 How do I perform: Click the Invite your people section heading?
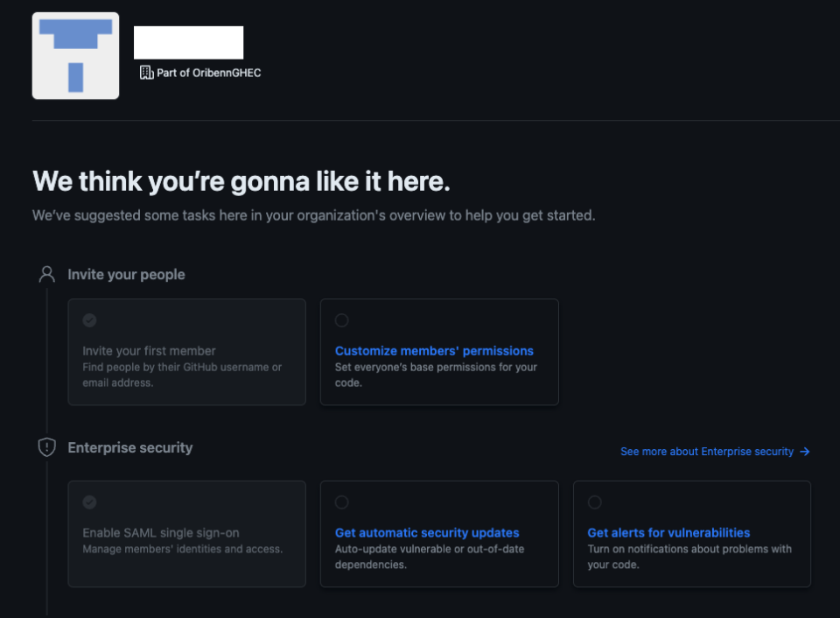126,274
